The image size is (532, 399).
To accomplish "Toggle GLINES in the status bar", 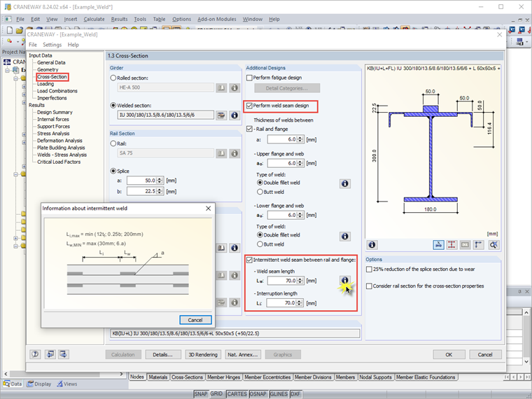I will 279,394.
